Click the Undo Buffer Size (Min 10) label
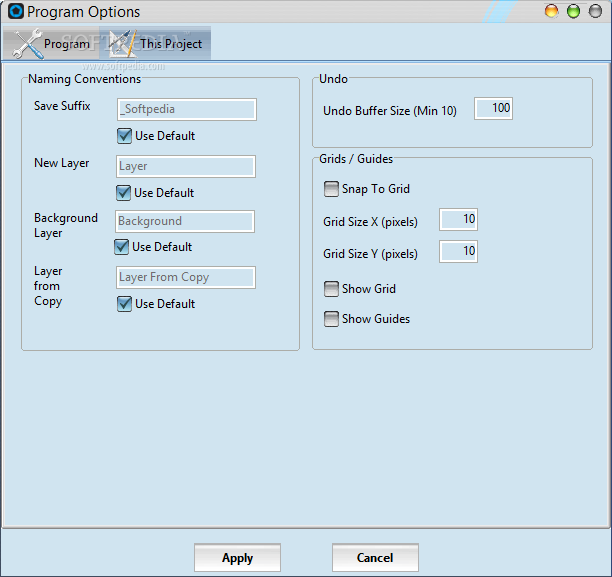The width and height of the screenshot is (612, 577). [x=390, y=111]
